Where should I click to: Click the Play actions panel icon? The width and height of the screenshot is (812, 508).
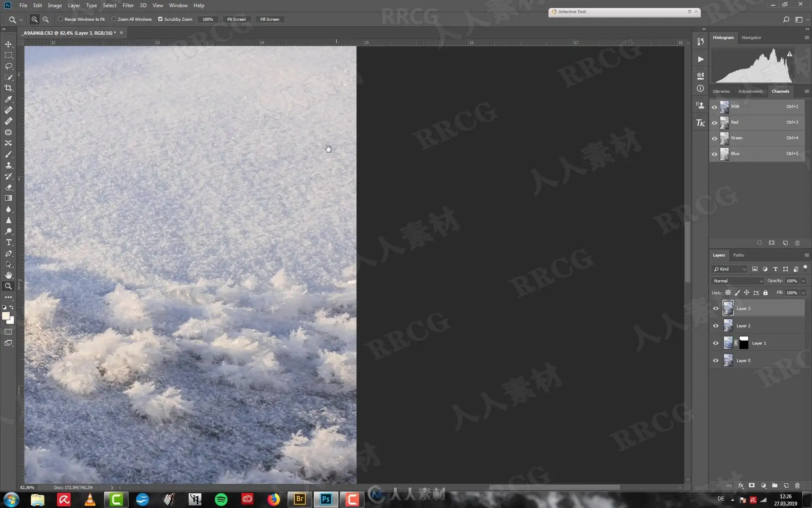(x=700, y=59)
